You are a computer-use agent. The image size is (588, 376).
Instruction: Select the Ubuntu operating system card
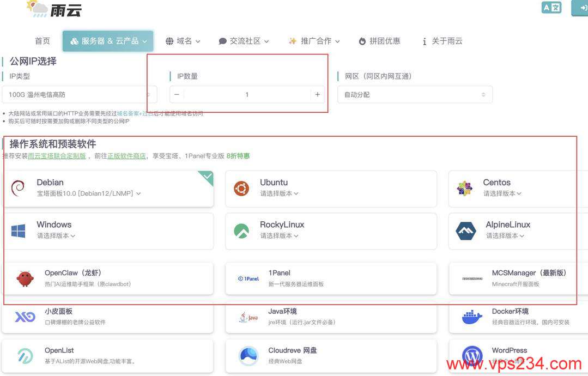[331, 189]
